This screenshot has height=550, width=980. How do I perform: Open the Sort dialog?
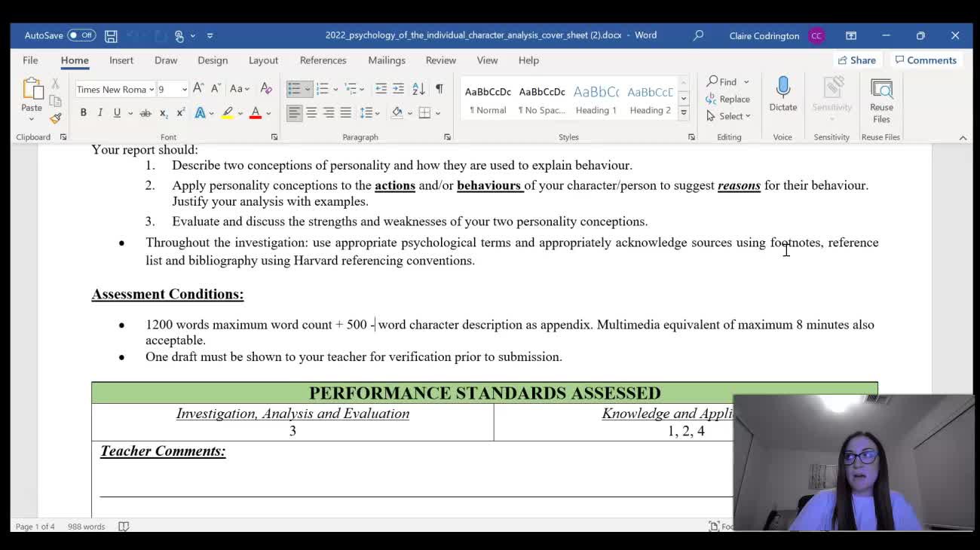click(x=418, y=89)
